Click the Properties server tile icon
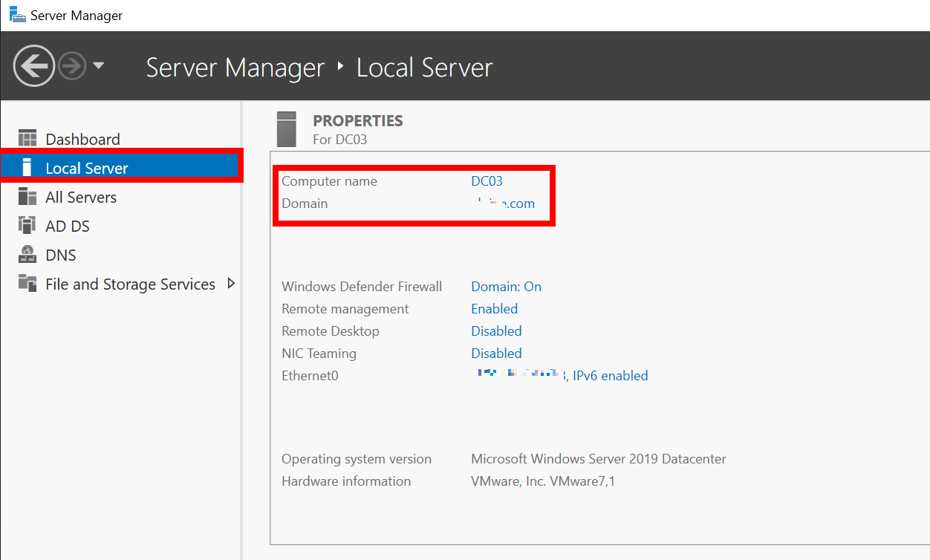Viewport: 930px width, 560px height. coord(286,128)
